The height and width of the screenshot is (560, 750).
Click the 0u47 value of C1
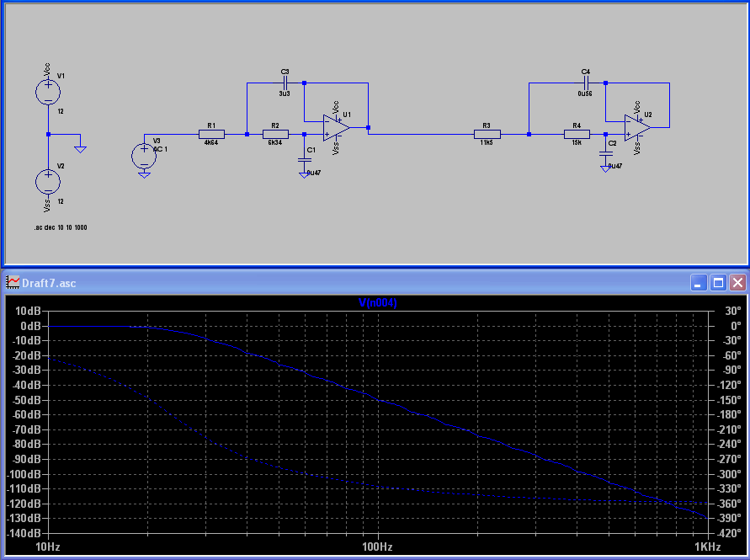point(314,173)
